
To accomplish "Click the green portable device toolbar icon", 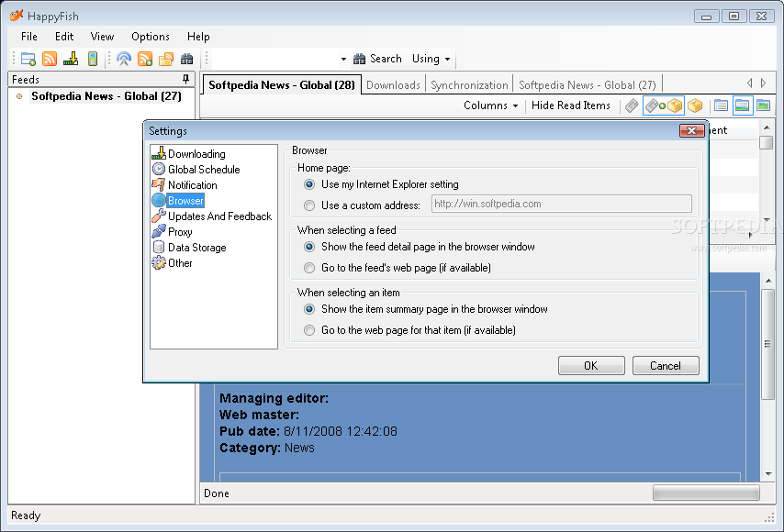I will 93,59.
